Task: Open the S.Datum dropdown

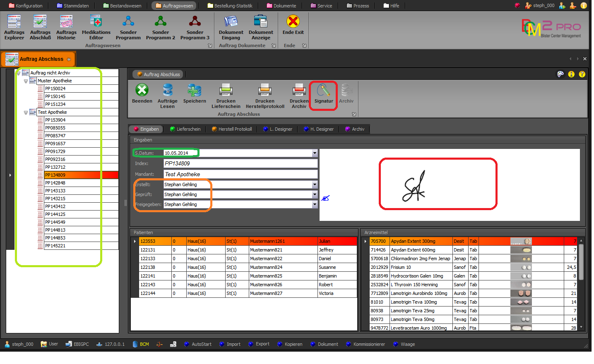Action: [x=315, y=153]
